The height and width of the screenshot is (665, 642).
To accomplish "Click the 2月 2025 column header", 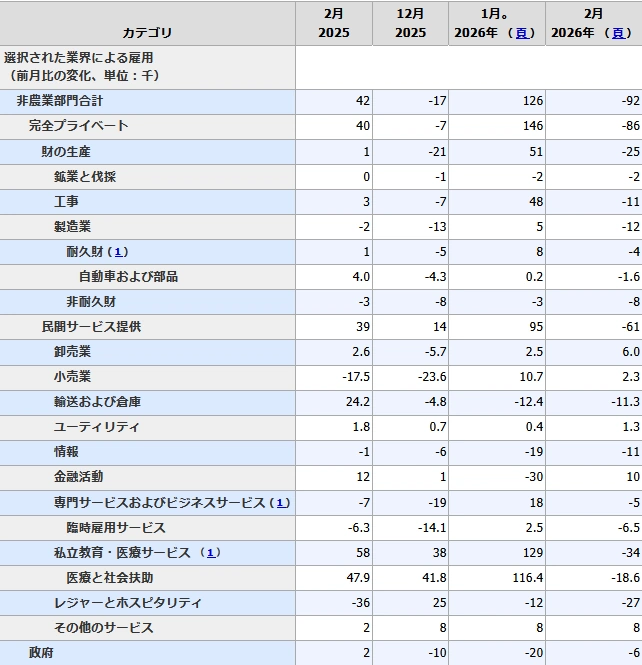I will pos(334,23).
